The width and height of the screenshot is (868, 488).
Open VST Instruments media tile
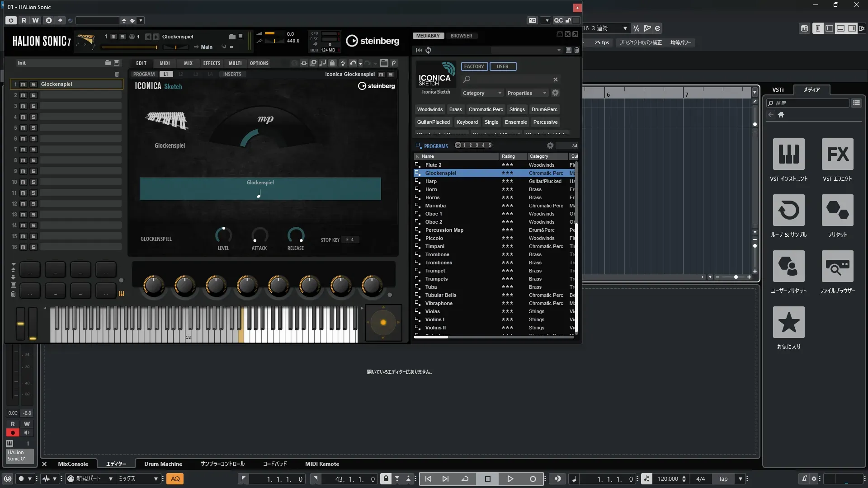point(788,155)
